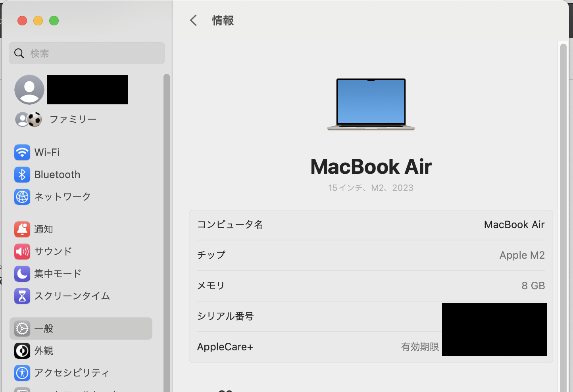This screenshot has width=573, height=392.
Task: Click the search magnifier icon
Action: 19,53
